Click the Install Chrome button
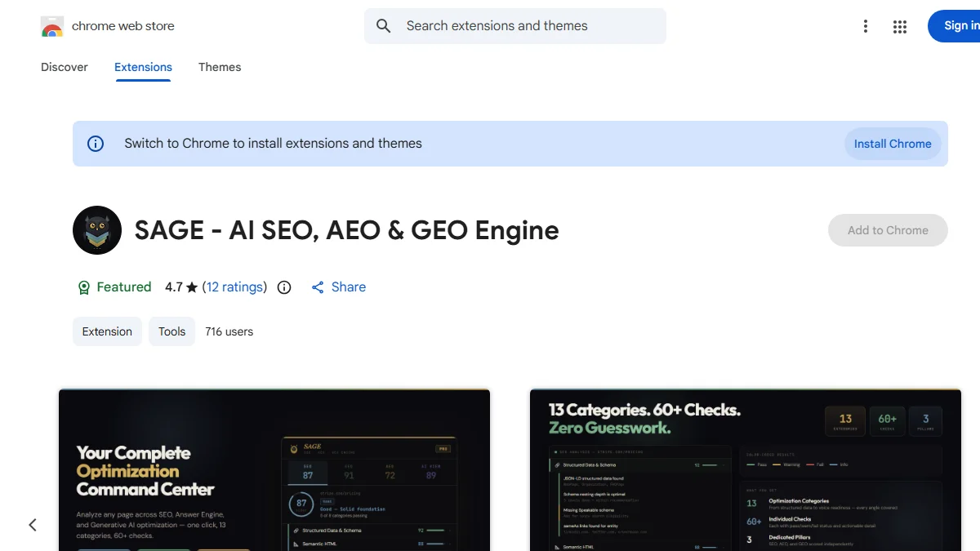 tap(893, 144)
